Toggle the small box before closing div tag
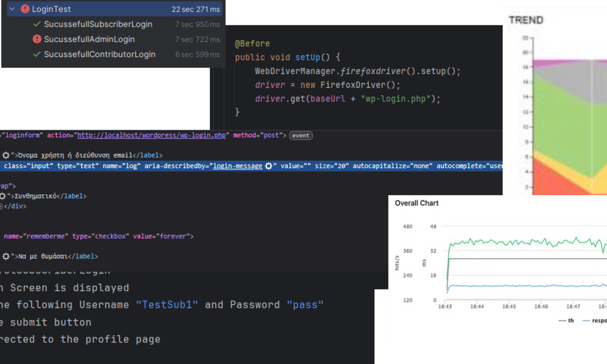This screenshot has width=607, height=364. [x=1, y=206]
